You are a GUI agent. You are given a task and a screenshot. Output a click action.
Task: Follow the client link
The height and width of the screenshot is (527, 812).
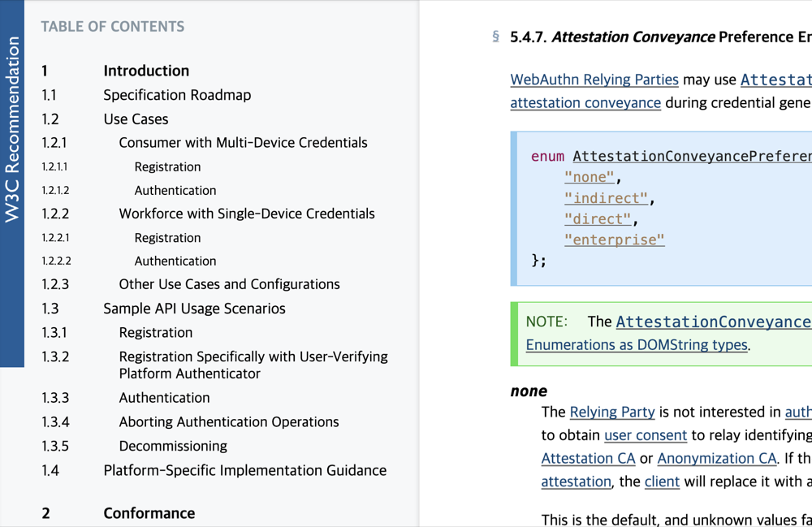tap(662, 482)
